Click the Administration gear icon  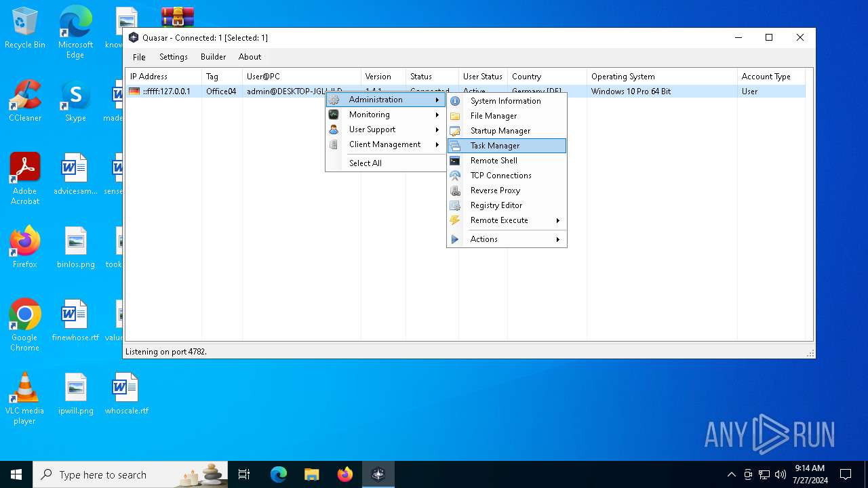(x=334, y=100)
